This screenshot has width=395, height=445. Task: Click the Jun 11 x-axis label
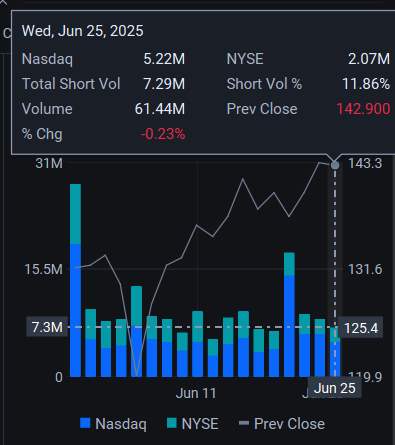(196, 393)
